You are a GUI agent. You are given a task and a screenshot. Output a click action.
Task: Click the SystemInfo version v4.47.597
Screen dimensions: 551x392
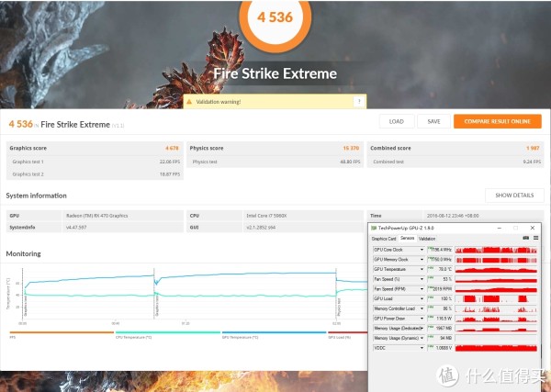[76, 228]
